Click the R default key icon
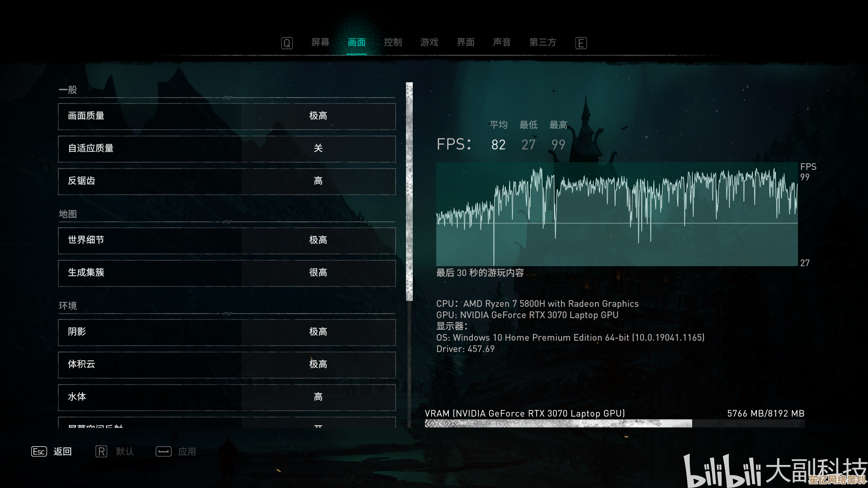Image resolution: width=868 pixels, height=488 pixels. (101, 451)
